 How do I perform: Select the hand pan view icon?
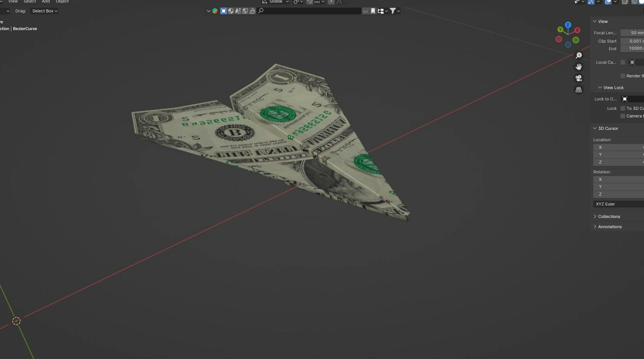point(579,67)
